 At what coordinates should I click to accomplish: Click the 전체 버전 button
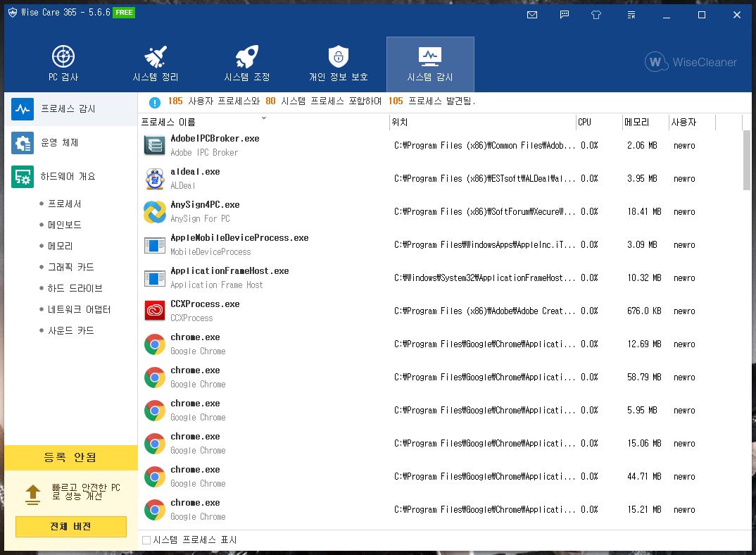[x=71, y=527]
